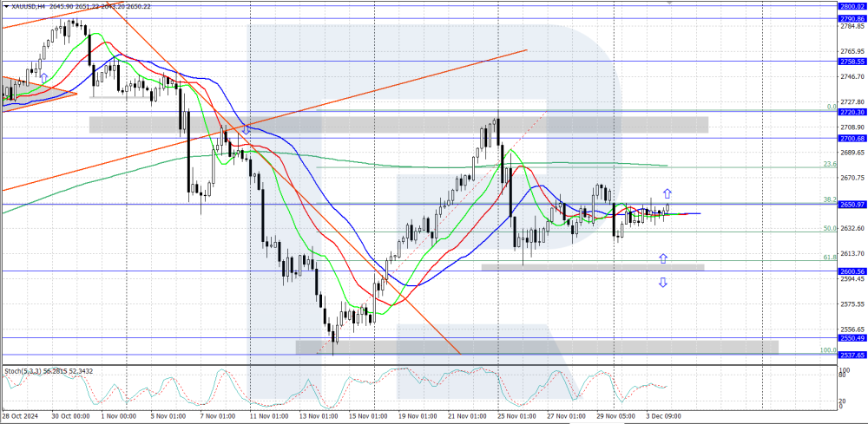
Task: Click the 38.2 Fibonacci level label
Action: (829, 199)
